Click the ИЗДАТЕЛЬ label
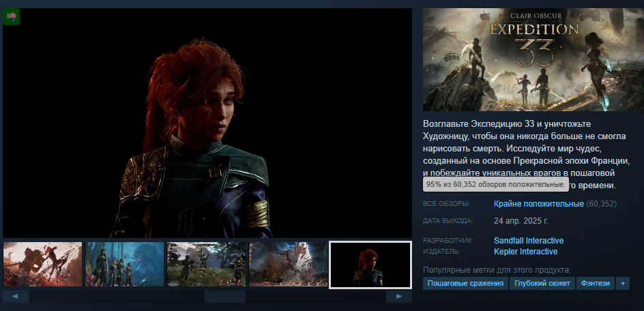 [x=441, y=251]
